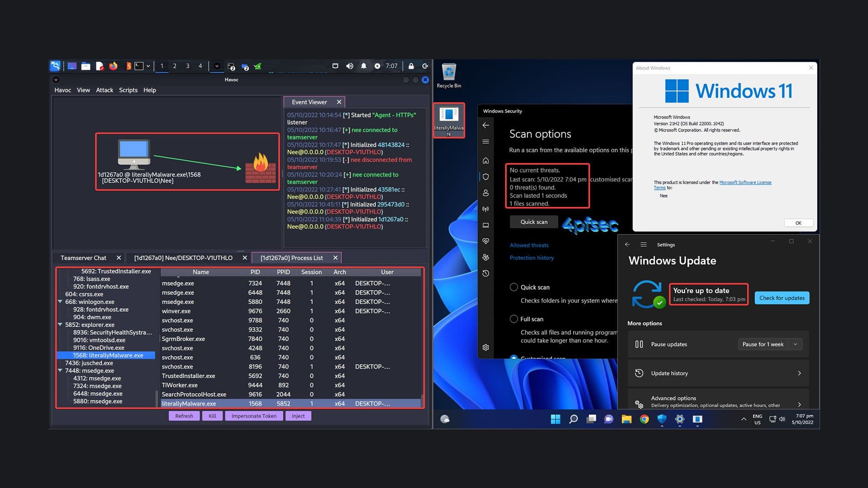
Task: Select the Quick scan radio button
Action: pyautogui.click(x=514, y=287)
